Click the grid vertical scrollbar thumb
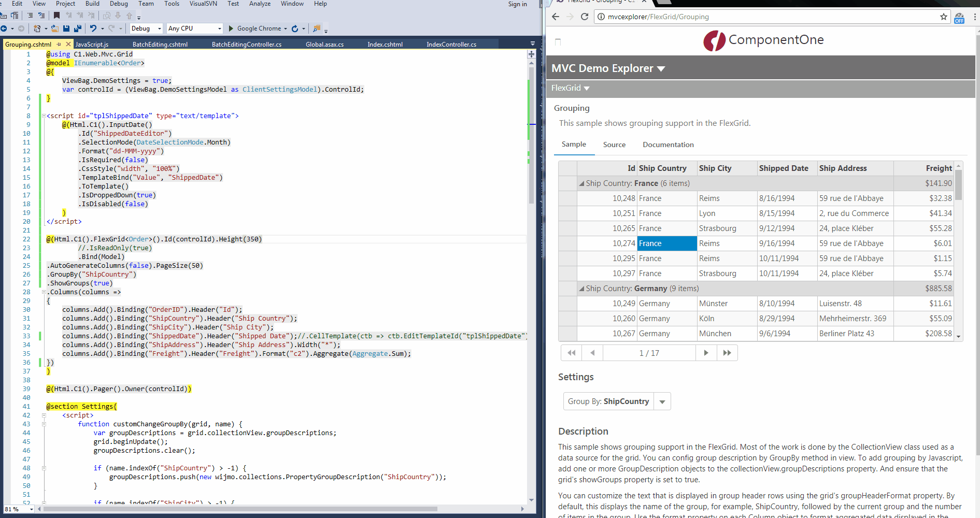This screenshot has width=980, height=518. coord(958,184)
